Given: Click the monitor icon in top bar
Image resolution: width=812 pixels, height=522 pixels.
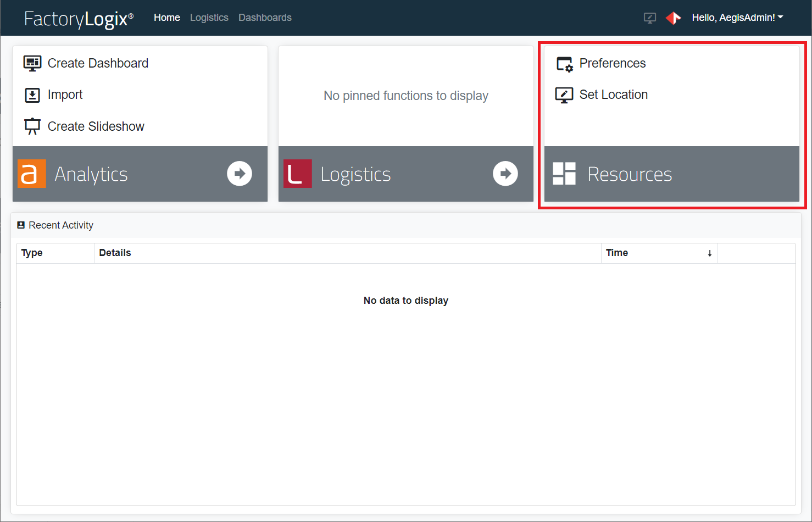Looking at the screenshot, I should click(650, 18).
